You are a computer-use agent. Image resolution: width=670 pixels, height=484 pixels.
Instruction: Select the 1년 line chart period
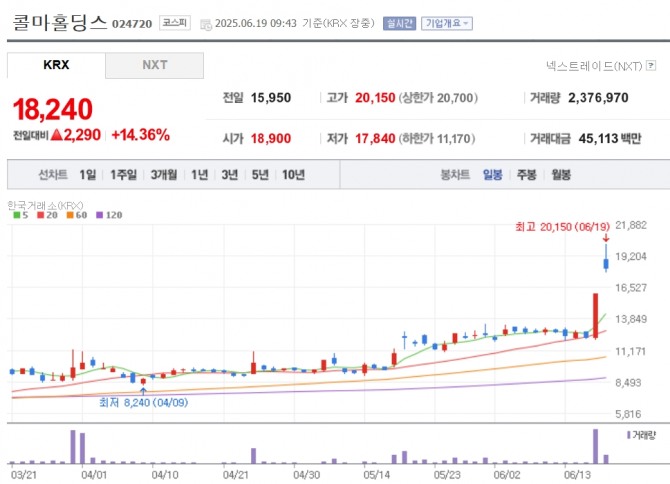pyautogui.click(x=199, y=174)
